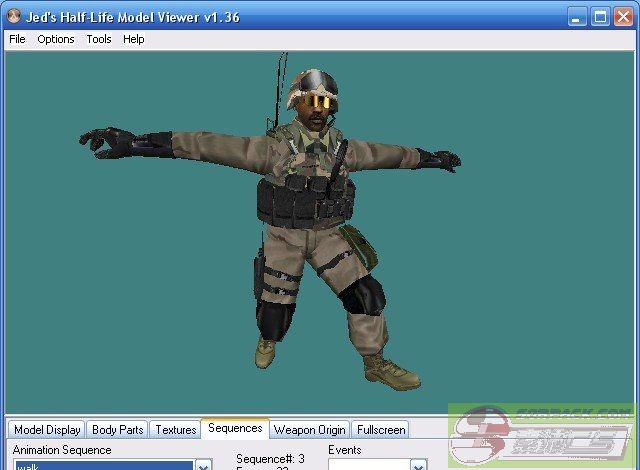The image size is (640, 470).
Task: Open the Options menu
Action: (x=56, y=39)
